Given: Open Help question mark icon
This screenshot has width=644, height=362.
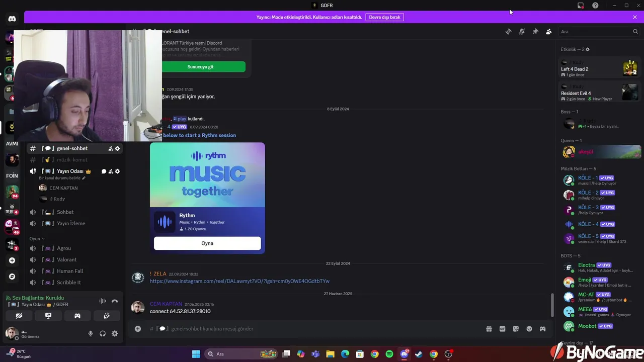Looking at the screenshot, I should pos(595,5).
